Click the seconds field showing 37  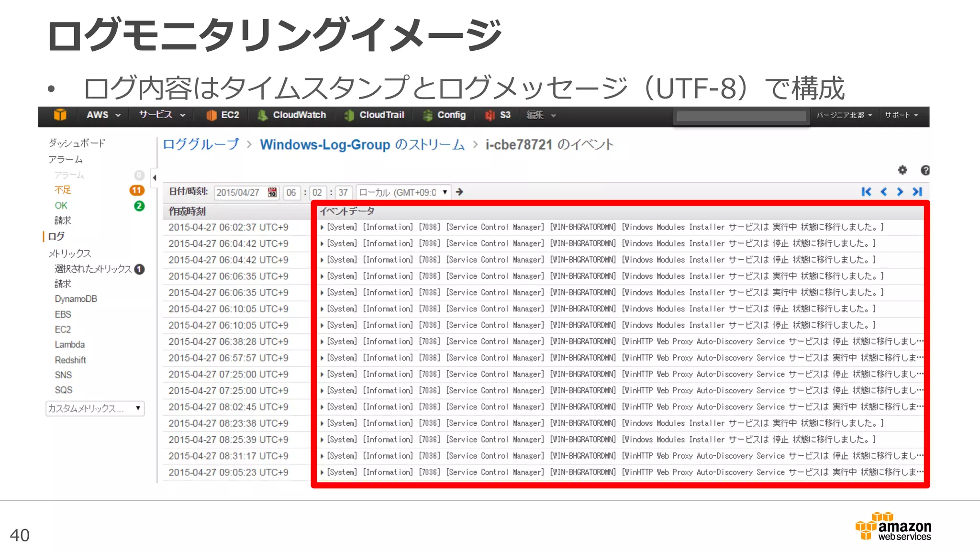point(343,192)
